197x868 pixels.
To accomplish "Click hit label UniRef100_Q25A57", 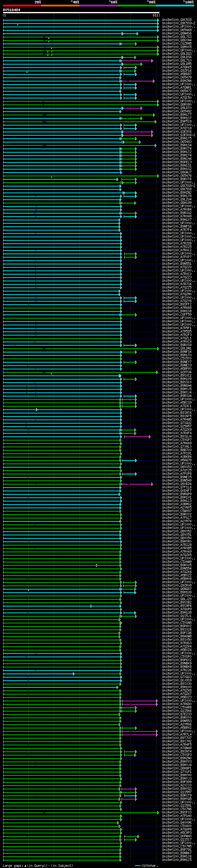I will click(177, 426).
